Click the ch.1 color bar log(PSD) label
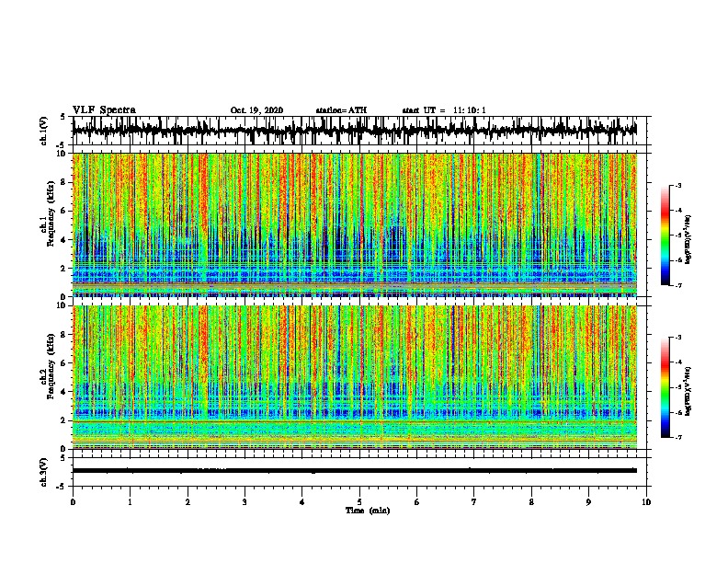The height and width of the screenshot is (563, 728). (688, 239)
